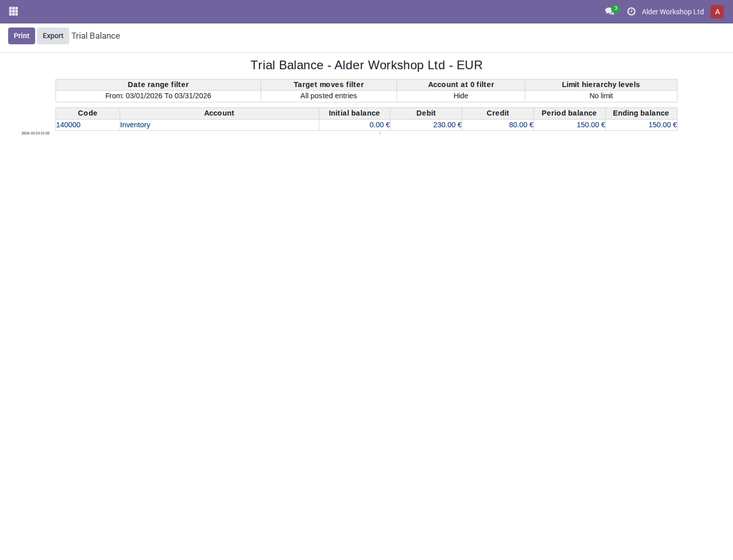The image size is (733, 560).
Task: Open the period balance 150.00 € amount
Action: pyautogui.click(x=591, y=125)
